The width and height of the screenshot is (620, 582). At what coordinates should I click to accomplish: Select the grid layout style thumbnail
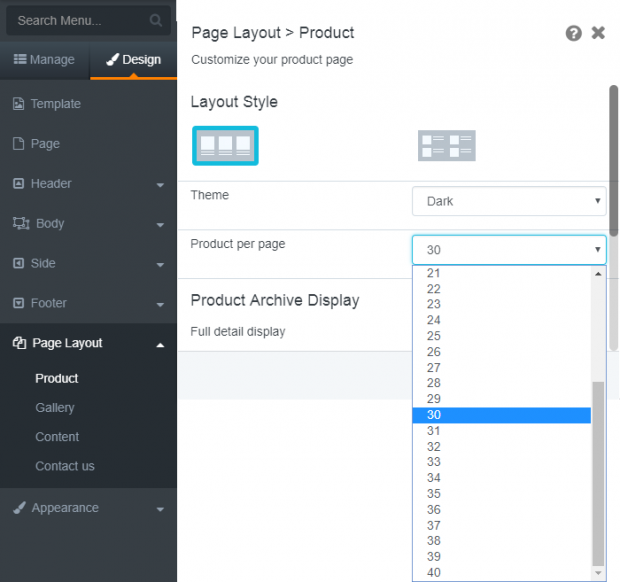[x=225, y=146]
